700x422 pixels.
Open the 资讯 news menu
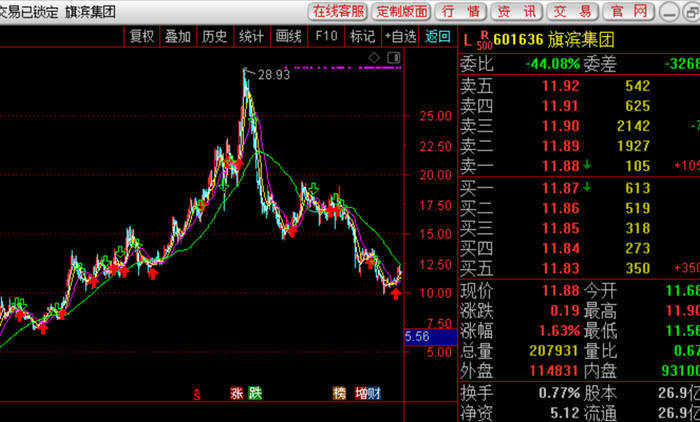click(x=516, y=11)
